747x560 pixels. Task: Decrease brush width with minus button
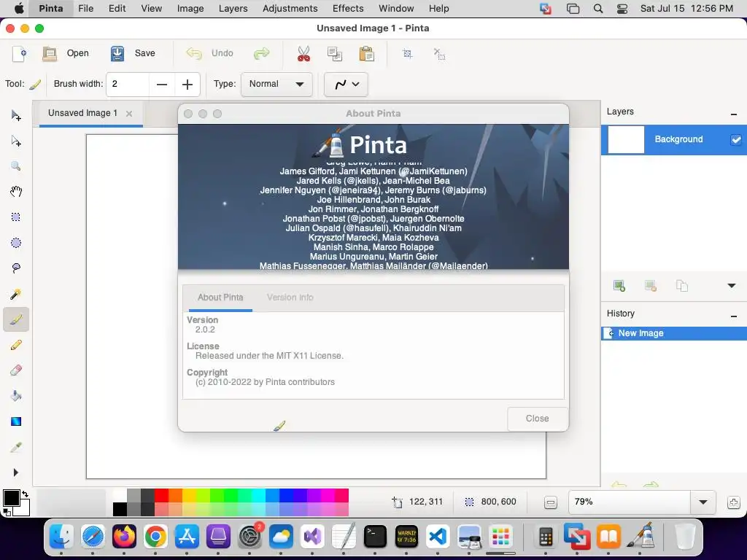162,85
